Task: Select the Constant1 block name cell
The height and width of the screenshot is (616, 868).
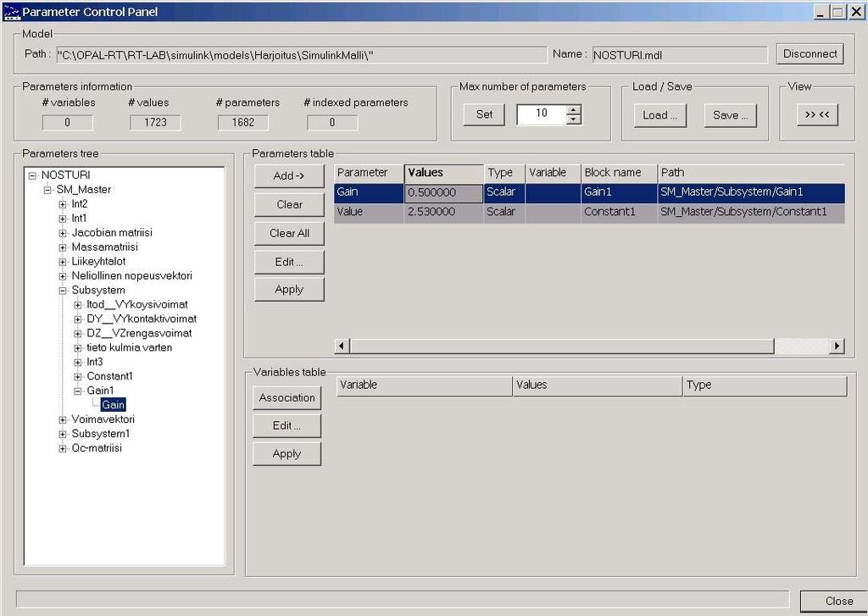Action: tap(619, 212)
